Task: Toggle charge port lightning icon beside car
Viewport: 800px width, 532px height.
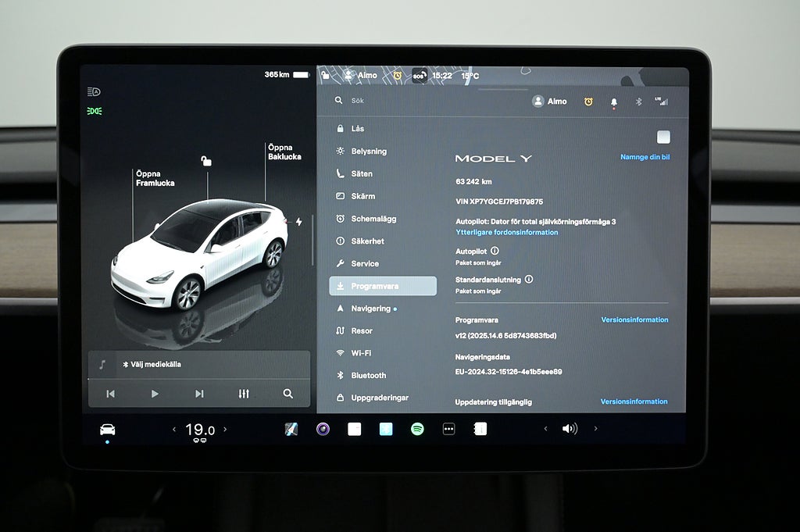Action: (x=298, y=222)
